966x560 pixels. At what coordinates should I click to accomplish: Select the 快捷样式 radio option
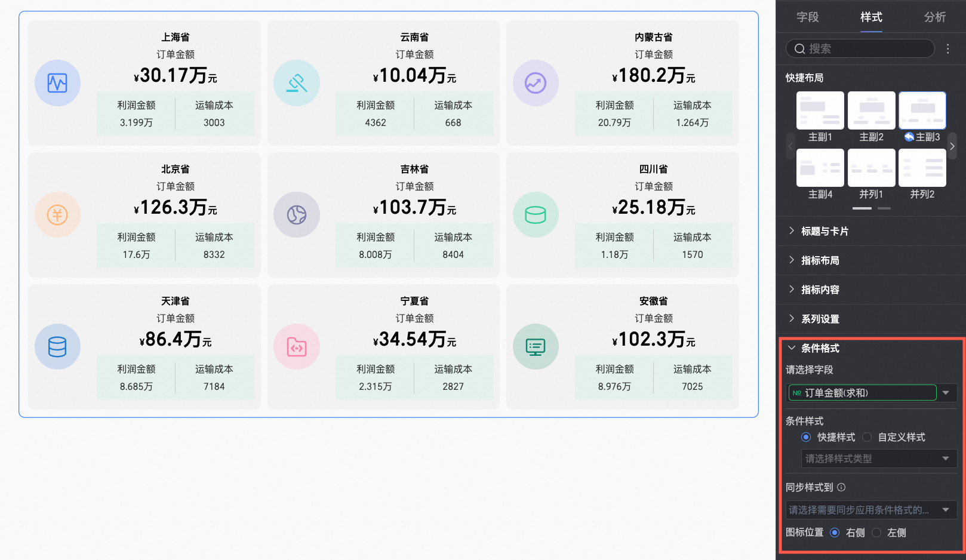806,438
